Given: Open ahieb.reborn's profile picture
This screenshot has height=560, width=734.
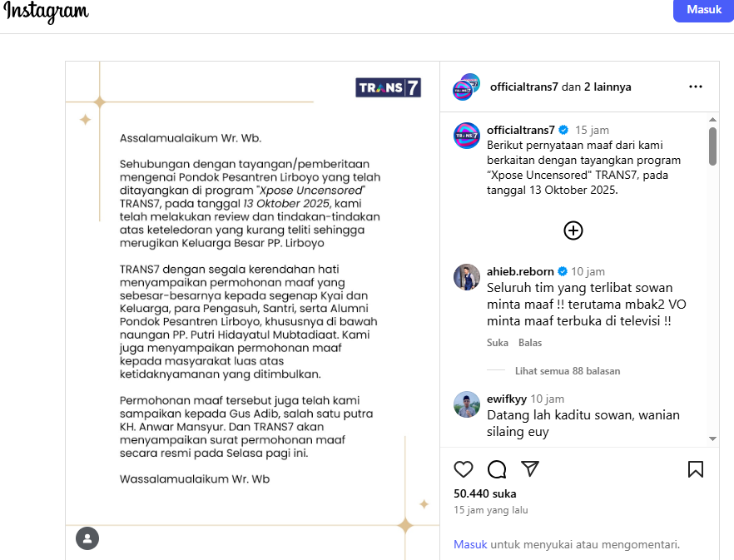Looking at the screenshot, I should [x=466, y=277].
